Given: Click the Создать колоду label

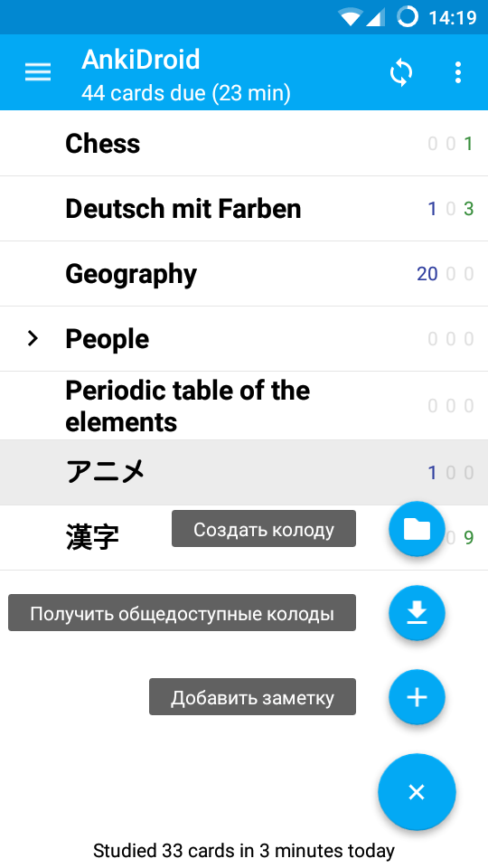Looking at the screenshot, I should pyautogui.click(x=263, y=529).
